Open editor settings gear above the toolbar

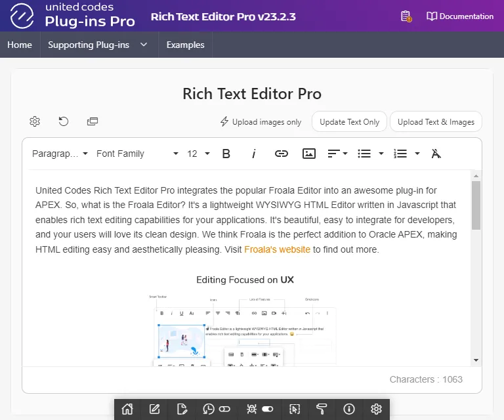point(35,121)
